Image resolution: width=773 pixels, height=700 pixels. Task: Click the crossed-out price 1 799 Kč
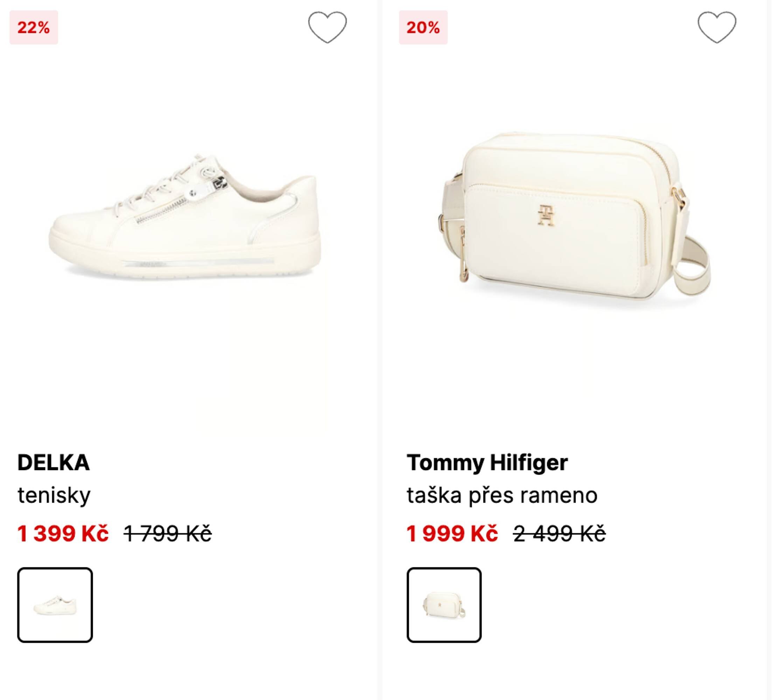pyautogui.click(x=168, y=533)
